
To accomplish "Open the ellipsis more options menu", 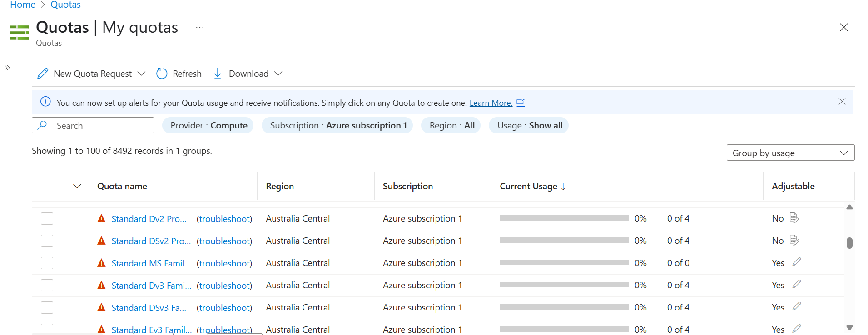I will point(200,27).
